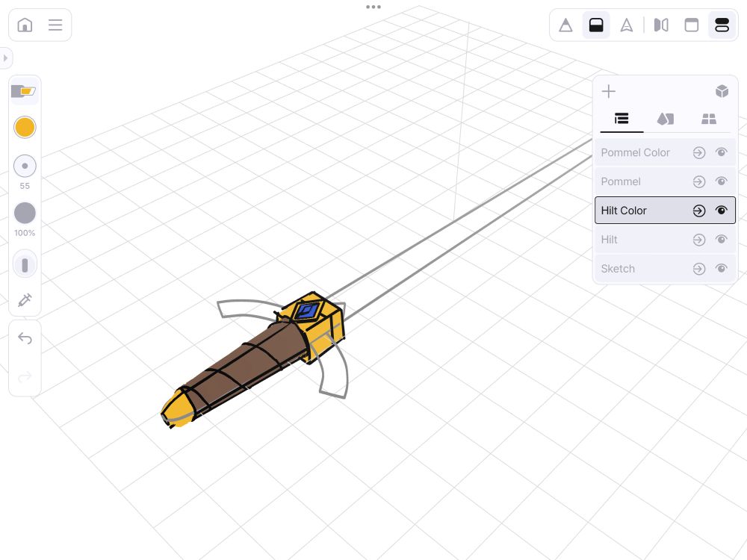Hide the Hilt Color layer

pos(722,211)
